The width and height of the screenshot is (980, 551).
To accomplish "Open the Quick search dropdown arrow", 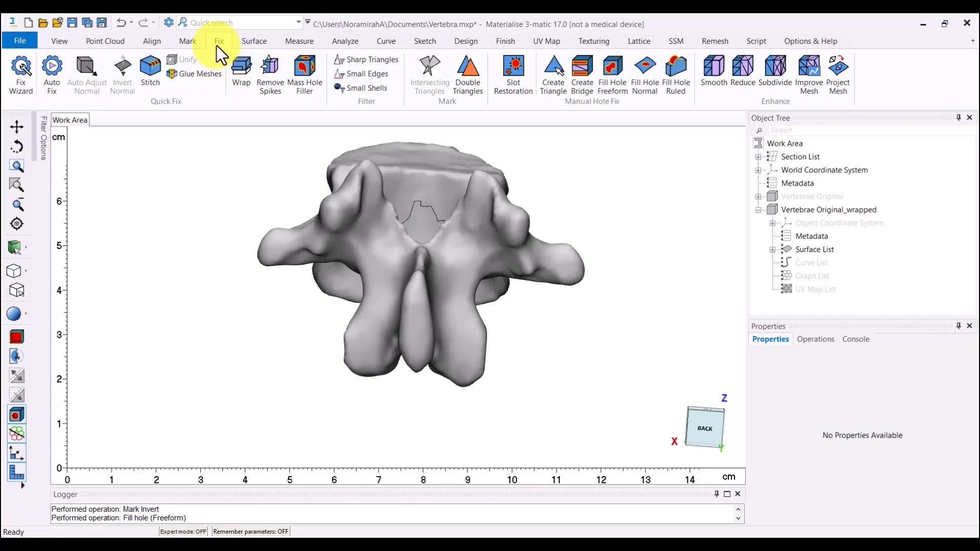I will (x=299, y=22).
